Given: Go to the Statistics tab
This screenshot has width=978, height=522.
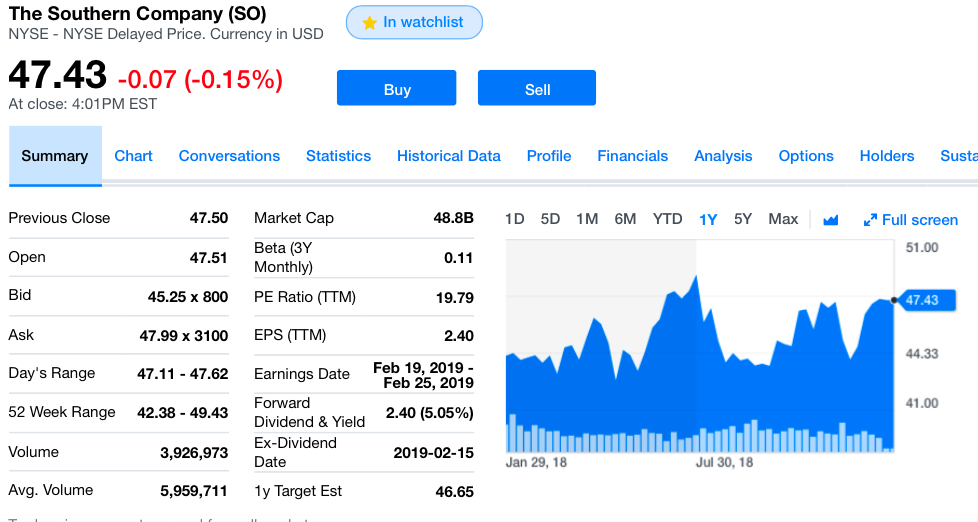Looking at the screenshot, I should pos(338,156).
